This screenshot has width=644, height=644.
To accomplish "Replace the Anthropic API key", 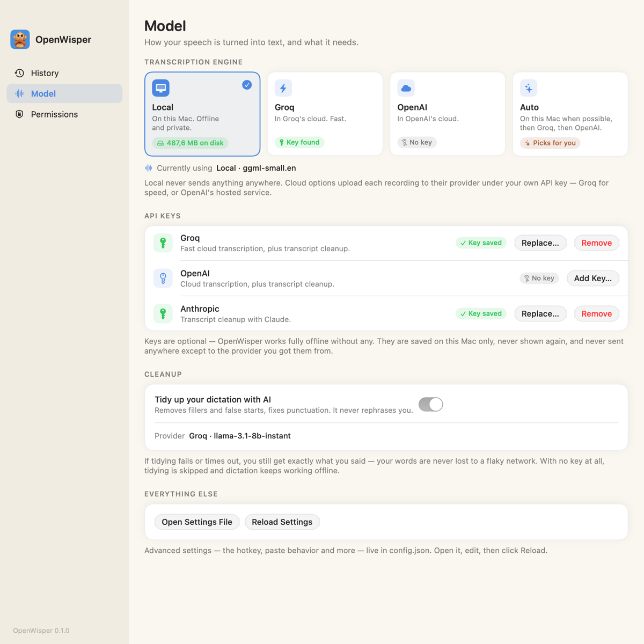I will (540, 314).
